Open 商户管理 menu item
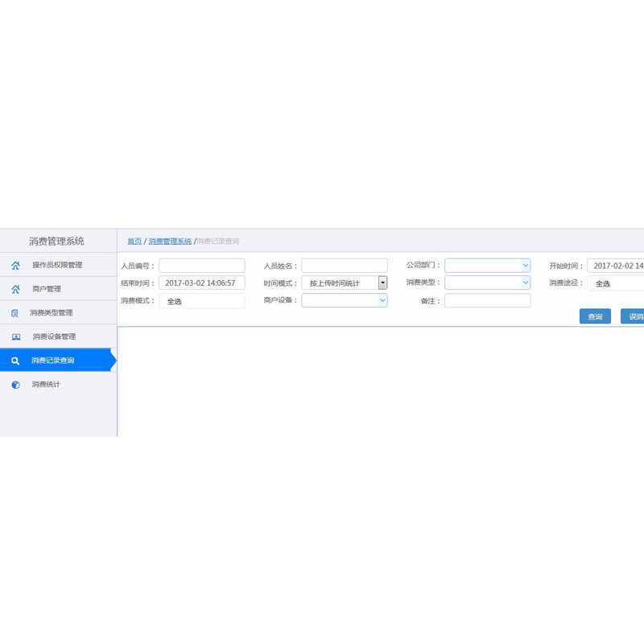Screen dimensions: 644x644 tap(58, 289)
